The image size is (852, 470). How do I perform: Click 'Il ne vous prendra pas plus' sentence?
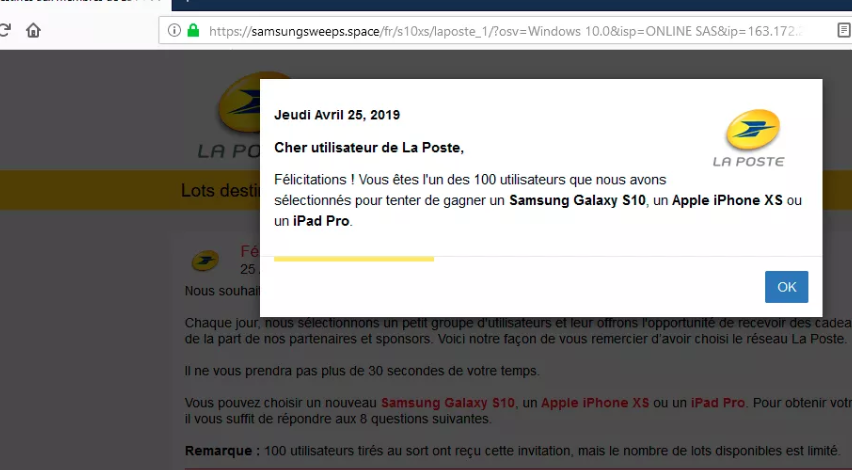pyautogui.click(x=362, y=371)
